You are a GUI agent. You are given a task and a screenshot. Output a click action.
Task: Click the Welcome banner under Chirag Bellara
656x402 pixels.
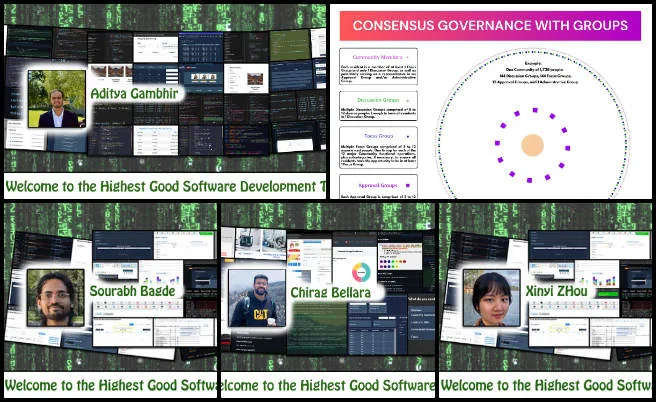pos(328,385)
